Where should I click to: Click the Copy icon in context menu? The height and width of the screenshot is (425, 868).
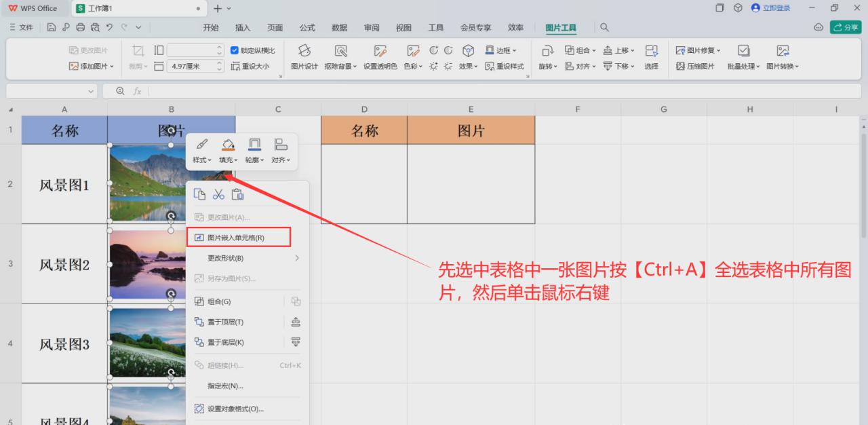pos(200,194)
